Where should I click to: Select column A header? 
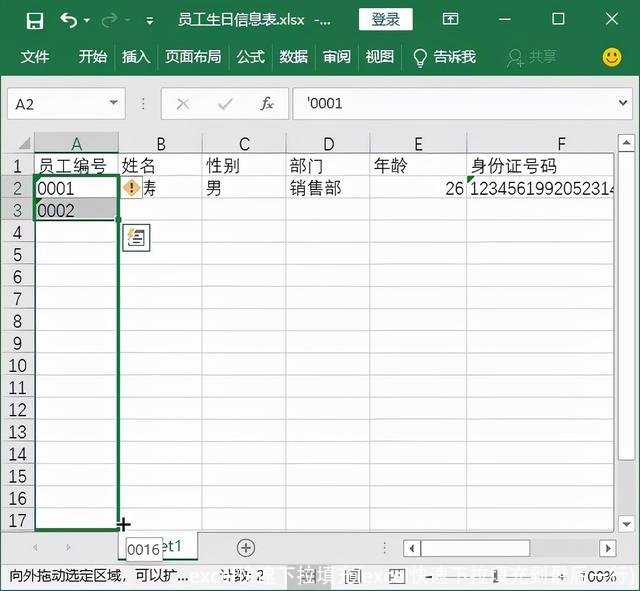[76, 144]
